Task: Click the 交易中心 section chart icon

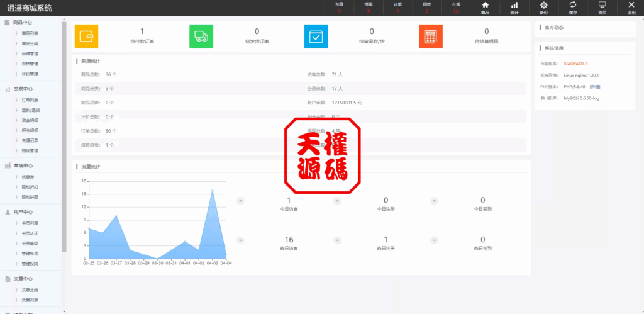Action: pyautogui.click(x=7, y=89)
